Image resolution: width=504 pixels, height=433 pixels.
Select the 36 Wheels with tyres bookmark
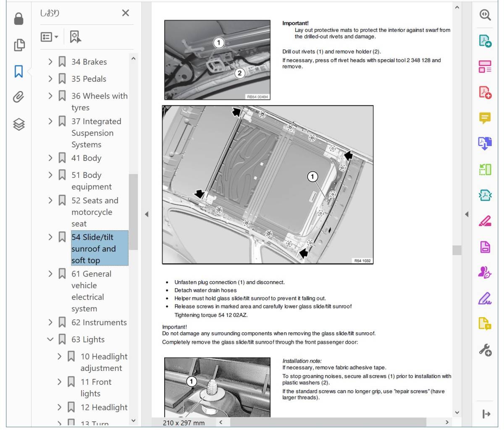(100, 102)
